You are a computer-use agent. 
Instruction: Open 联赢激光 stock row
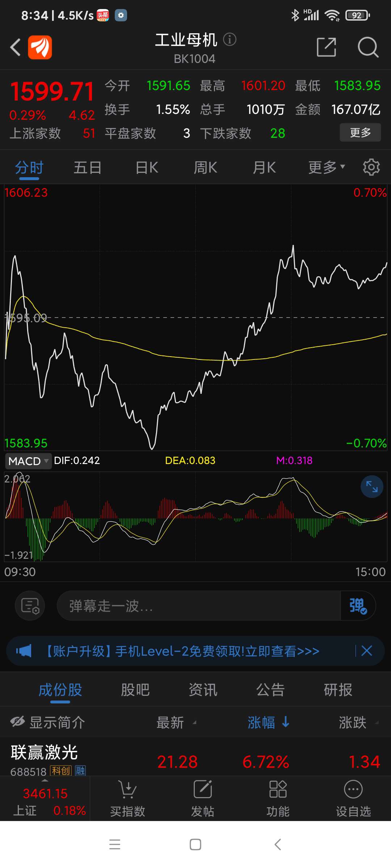(195, 757)
